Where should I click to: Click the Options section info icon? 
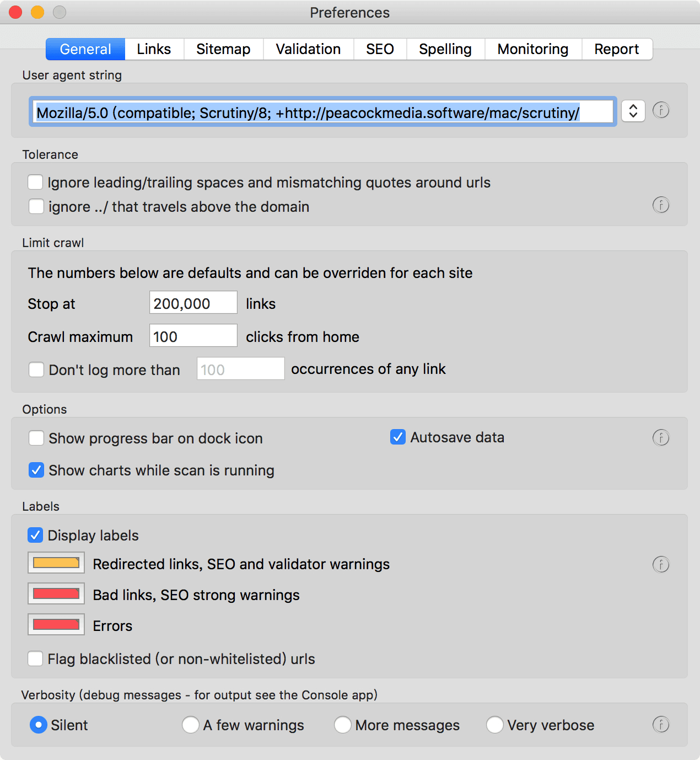[661, 438]
